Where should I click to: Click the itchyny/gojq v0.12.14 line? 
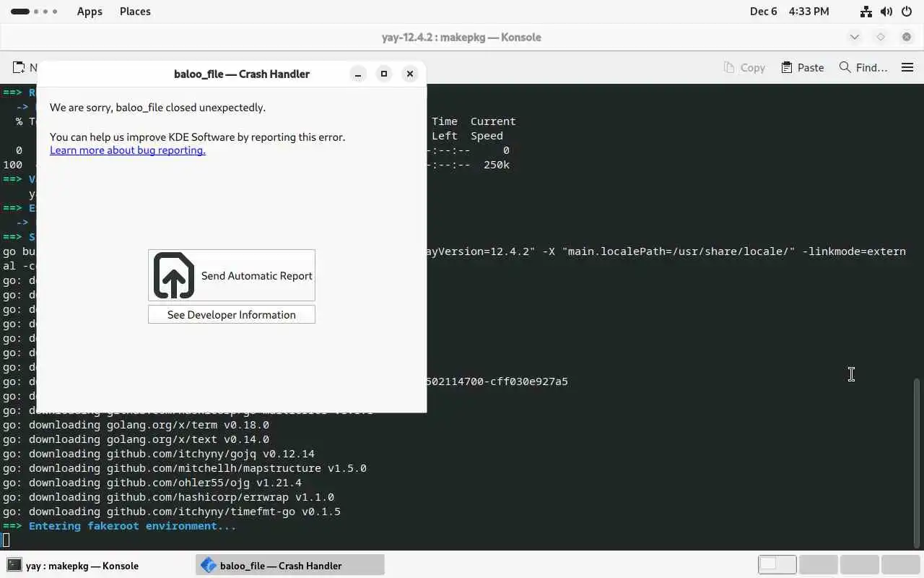[159, 454]
